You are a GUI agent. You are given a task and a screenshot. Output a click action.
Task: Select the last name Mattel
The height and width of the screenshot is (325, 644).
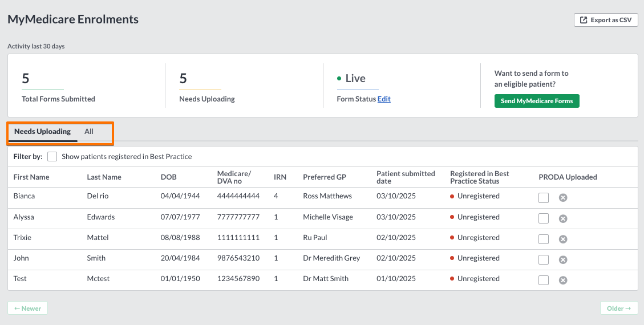[98, 238]
